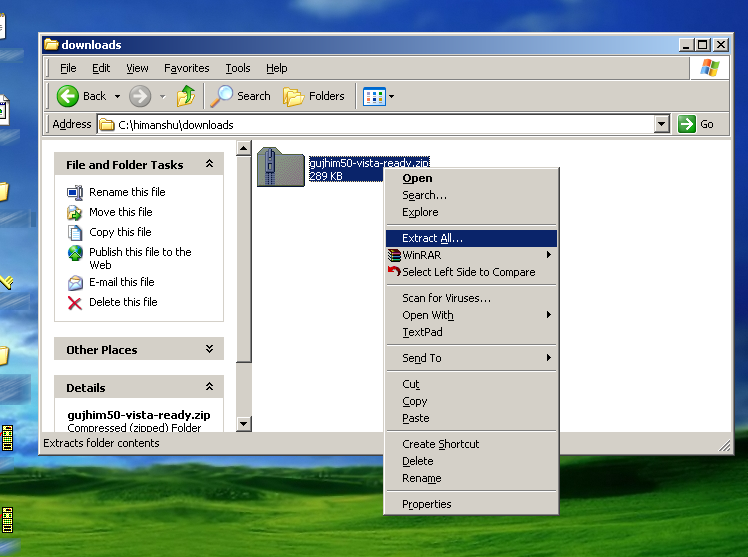The image size is (748, 557).
Task: Open Back button history dropdown arrow
Action: [x=117, y=96]
